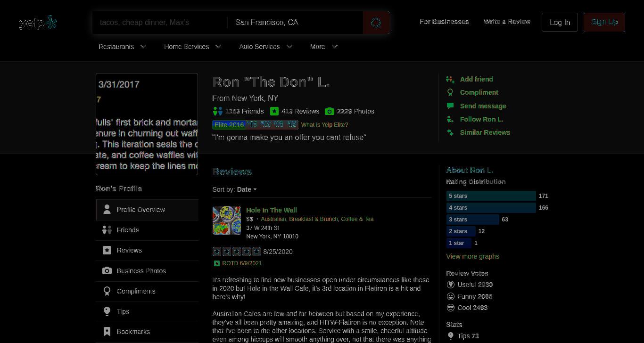The width and height of the screenshot is (644, 343).
Task: Click the star icon beside 413 Reviews
Action: [x=274, y=111]
